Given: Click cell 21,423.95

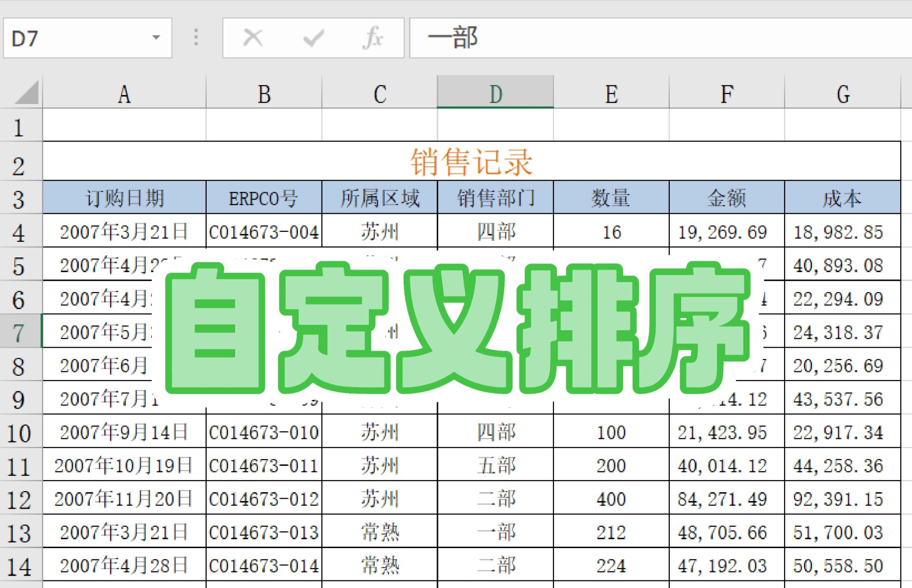Looking at the screenshot, I should [x=727, y=432].
